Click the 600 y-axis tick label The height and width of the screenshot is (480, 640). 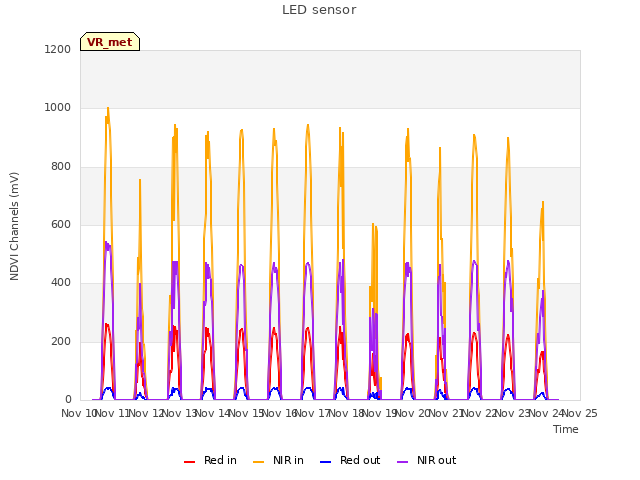pos(61,224)
